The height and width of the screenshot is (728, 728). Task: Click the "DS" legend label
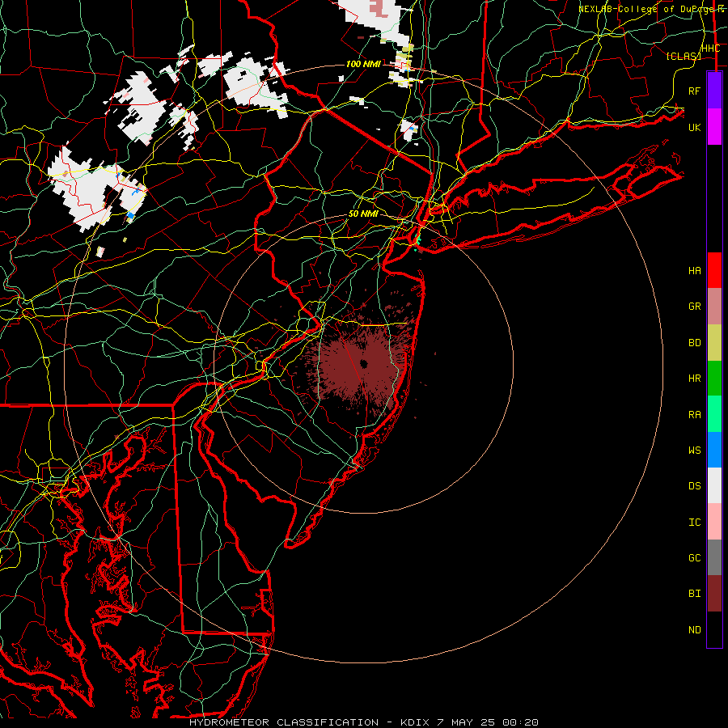pyautogui.click(x=695, y=486)
